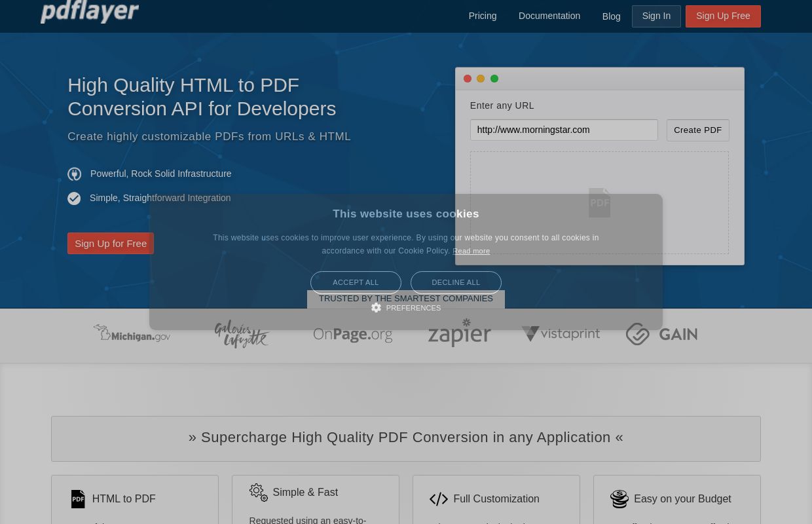Screen dimensions: 812x524
Task: Click the Simple & Fast heading
Action: [x=305, y=492]
